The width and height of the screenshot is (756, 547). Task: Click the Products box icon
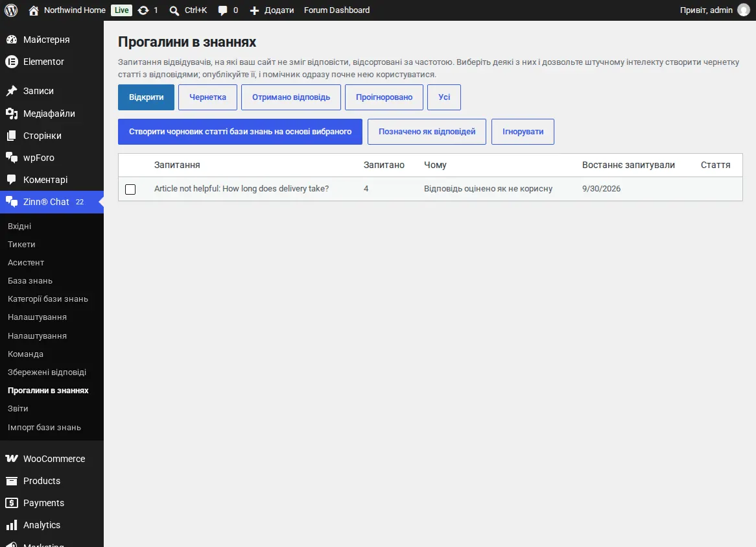coord(12,481)
